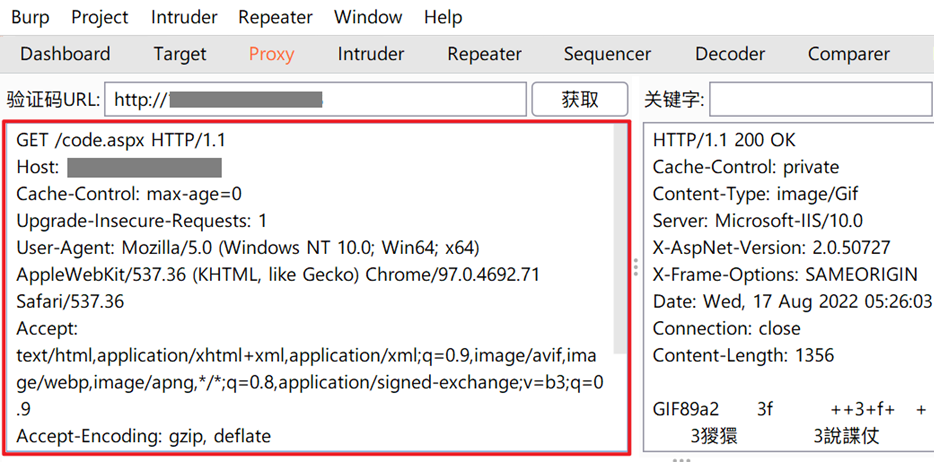
Task: Open the Window menu
Action: (x=368, y=17)
